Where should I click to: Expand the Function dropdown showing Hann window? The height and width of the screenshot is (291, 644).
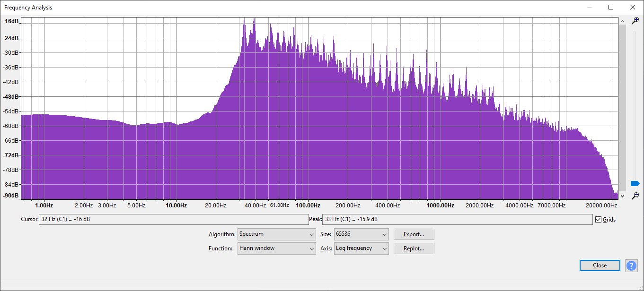[x=276, y=248]
